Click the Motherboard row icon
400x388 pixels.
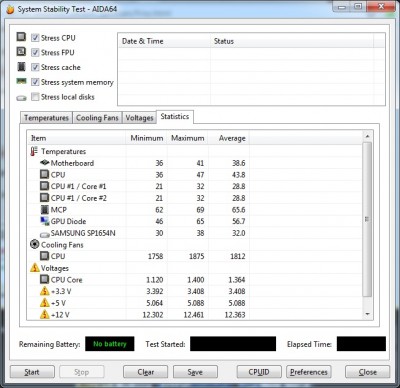point(45,163)
